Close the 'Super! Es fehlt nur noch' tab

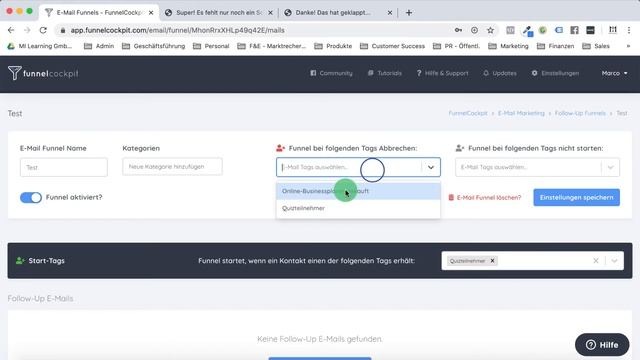click(270, 13)
